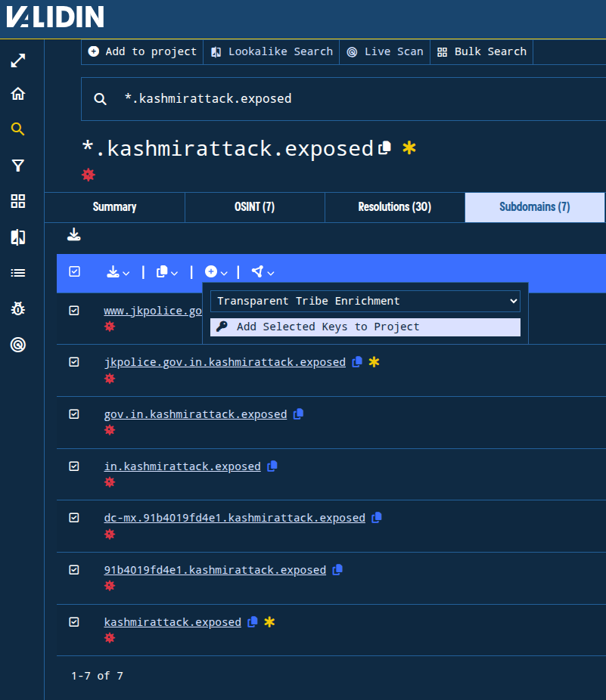606x700 pixels.
Task: Switch to the OSINT (7) tab
Action: coord(254,207)
